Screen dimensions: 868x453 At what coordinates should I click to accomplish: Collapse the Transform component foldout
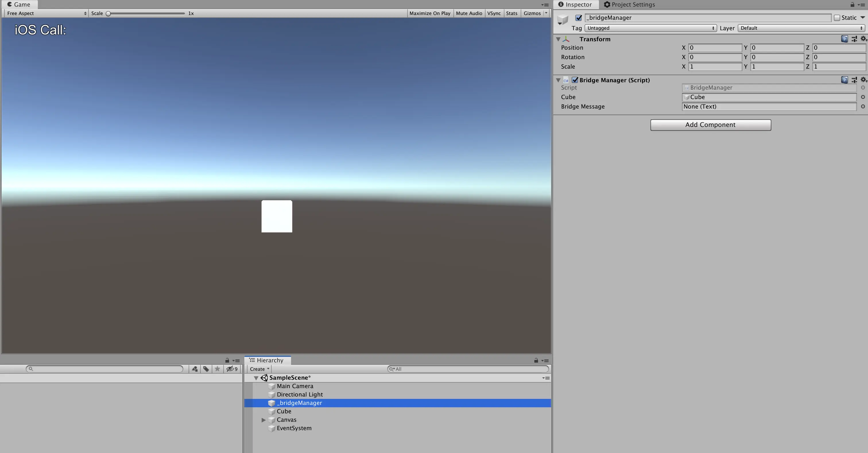click(x=558, y=39)
